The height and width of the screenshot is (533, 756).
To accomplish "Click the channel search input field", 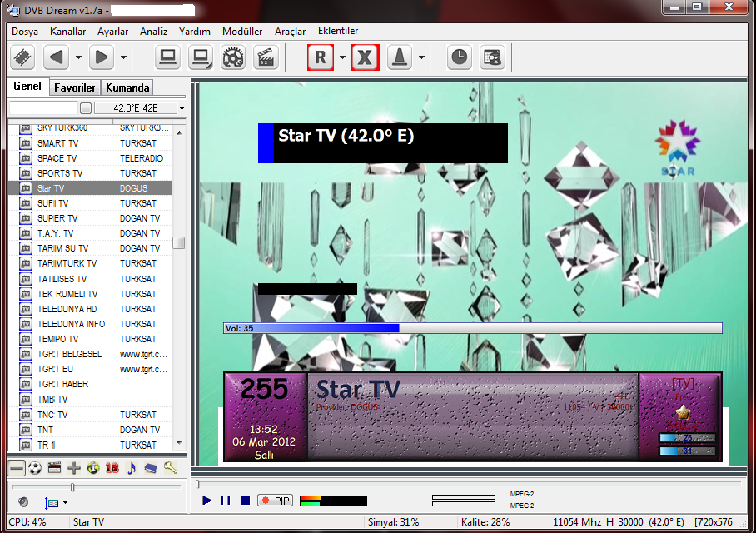I will (x=43, y=108).
